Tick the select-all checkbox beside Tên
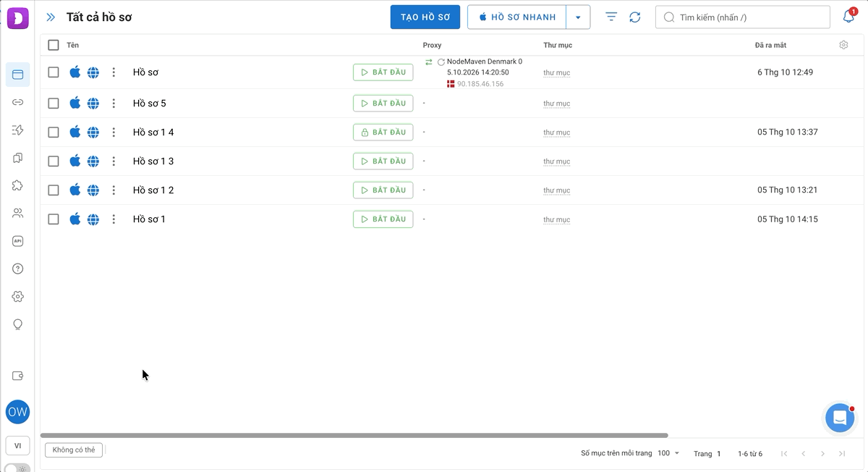This screenshot has height=472, width=868. coord(54,45)
